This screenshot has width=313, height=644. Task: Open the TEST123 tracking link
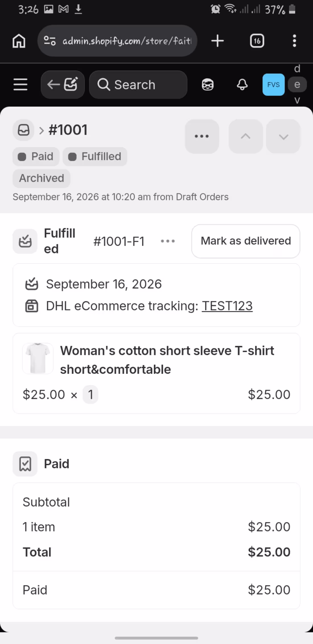click(227, 306)
